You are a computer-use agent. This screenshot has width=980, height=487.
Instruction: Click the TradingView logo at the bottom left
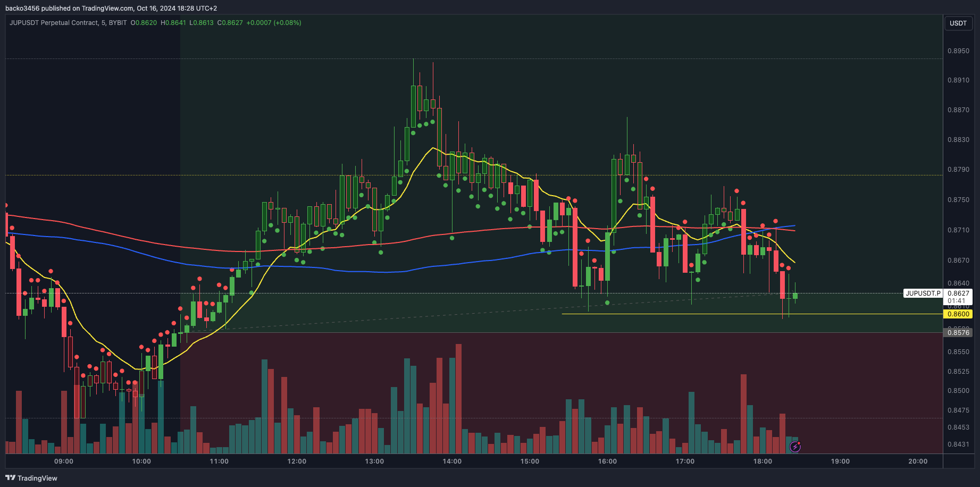pyautogui.click(x=31, y=478)
